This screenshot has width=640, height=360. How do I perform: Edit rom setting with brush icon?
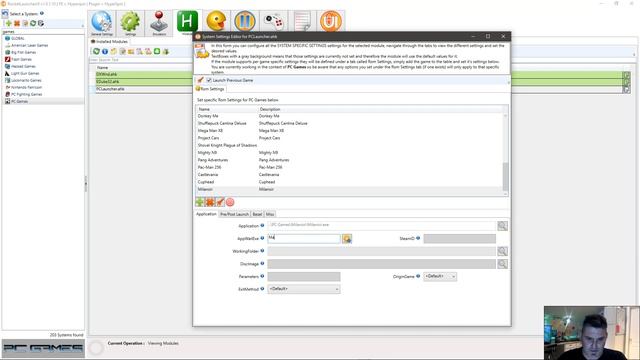pyautogui.click(x=220, y=202)
